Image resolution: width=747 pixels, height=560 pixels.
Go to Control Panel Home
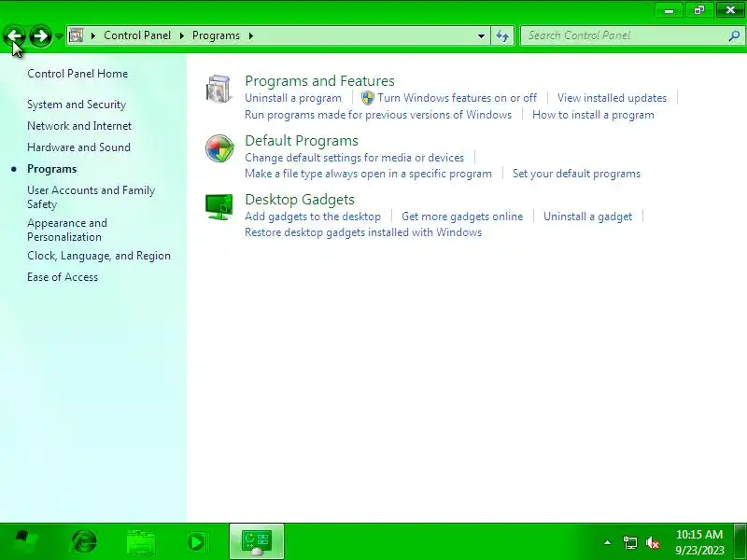click(x=78, y=74)
